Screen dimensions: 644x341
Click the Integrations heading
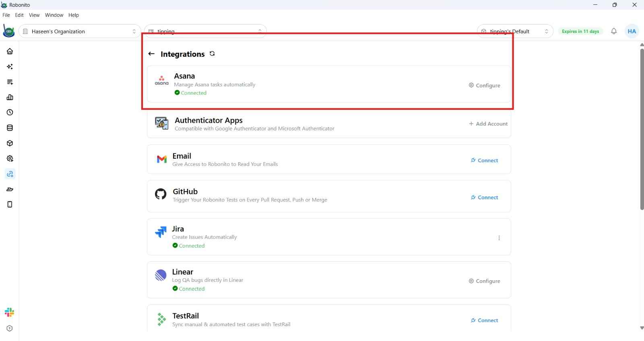pos(182,54)
